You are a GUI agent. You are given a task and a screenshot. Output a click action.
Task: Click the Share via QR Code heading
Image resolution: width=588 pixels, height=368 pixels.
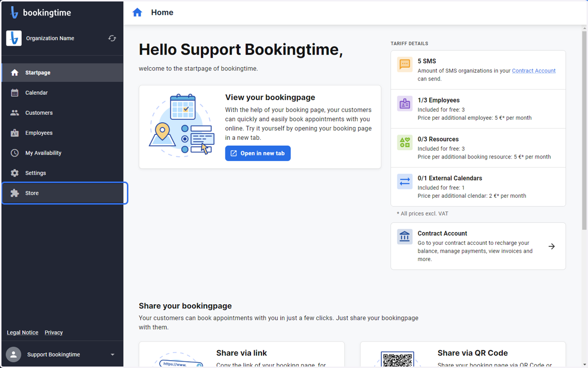pos(472,353)
